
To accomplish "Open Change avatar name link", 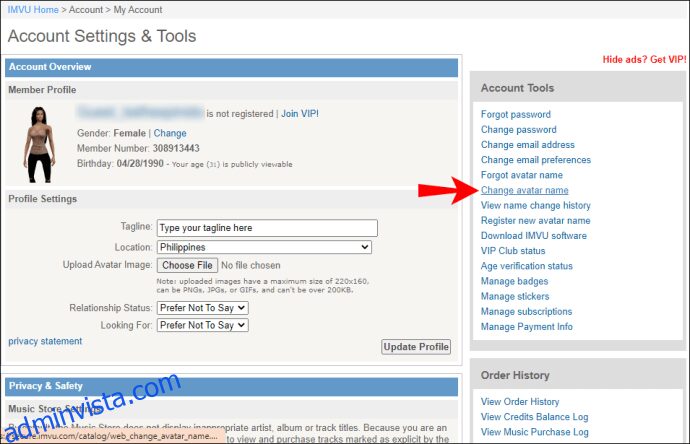I will click(525, 190).
